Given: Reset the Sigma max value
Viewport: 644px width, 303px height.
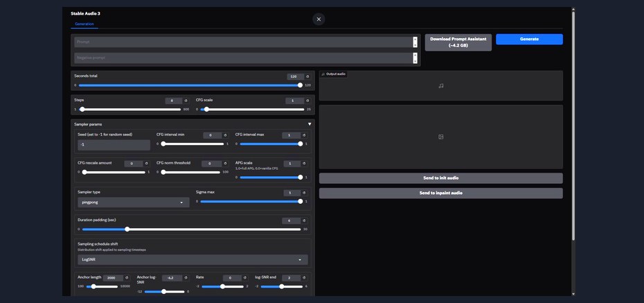Looking at the screenshot, I should (x=304, y=193).
